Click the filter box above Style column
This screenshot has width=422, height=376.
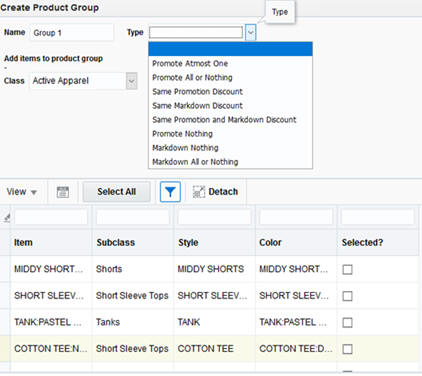tap(214, 217)
